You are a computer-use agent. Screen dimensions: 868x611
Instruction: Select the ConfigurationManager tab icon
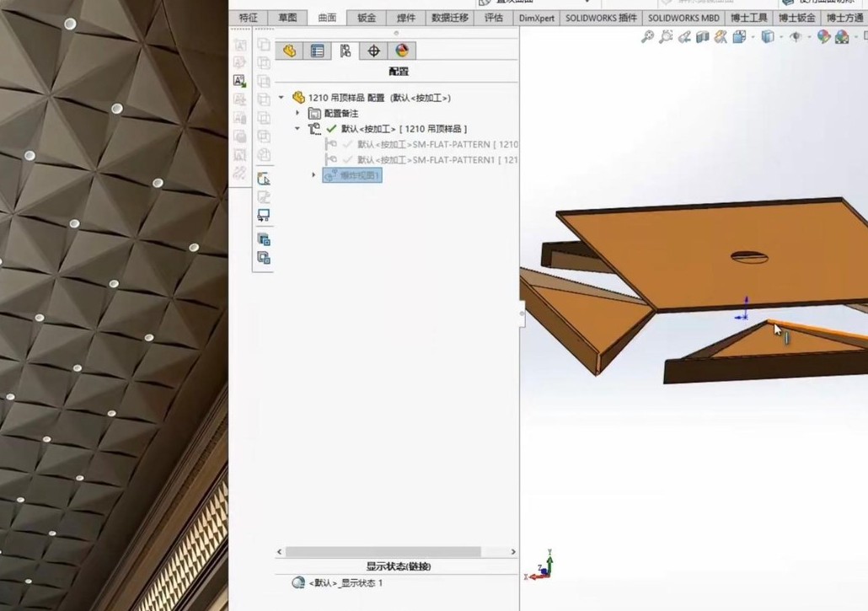tap(346, 51)
